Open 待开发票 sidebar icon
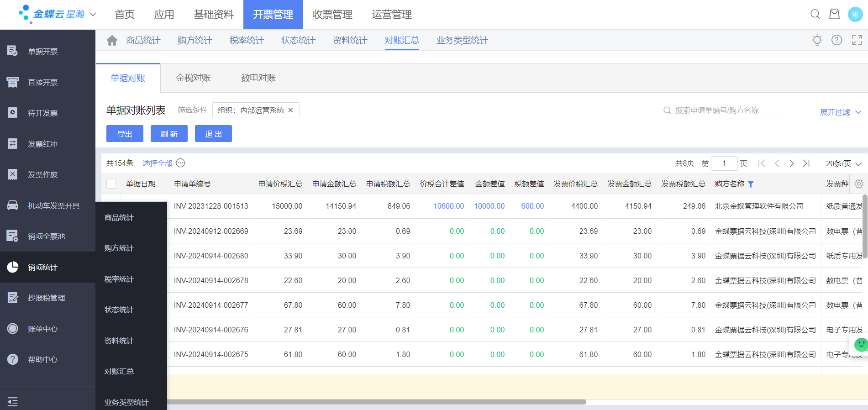This screenshot has height=410, width=868. (x=12, y=113)
